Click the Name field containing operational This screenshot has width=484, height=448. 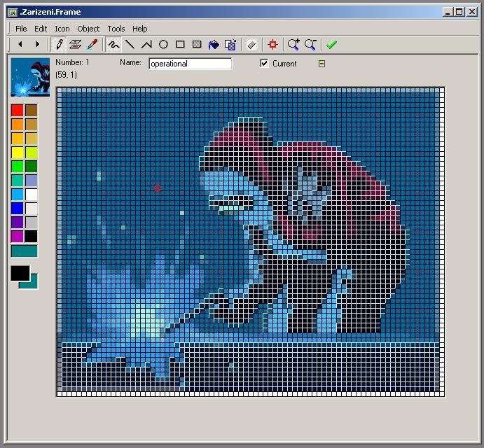coord(190,64)
